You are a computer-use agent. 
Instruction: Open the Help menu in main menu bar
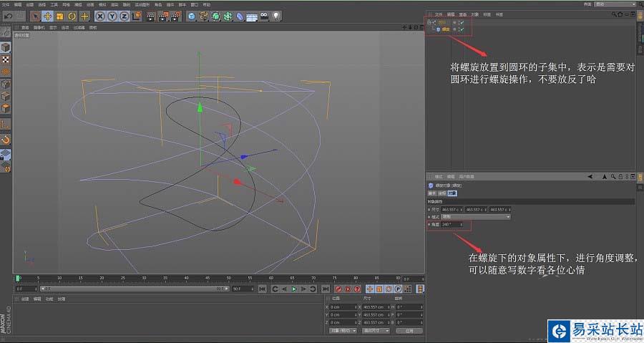pos(207,4)
